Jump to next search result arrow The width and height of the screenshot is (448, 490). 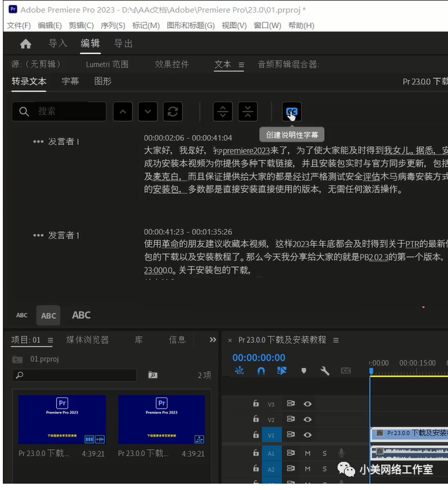click(x=148, y=112)
